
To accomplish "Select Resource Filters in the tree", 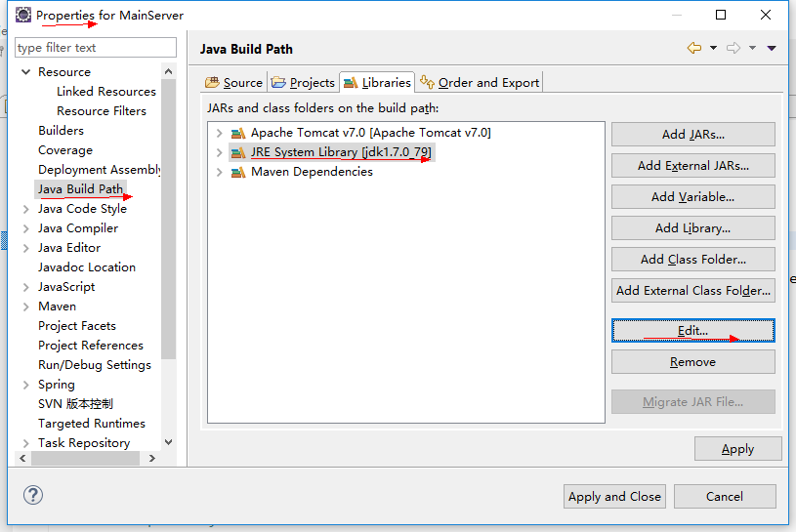I will pos(101,111).
